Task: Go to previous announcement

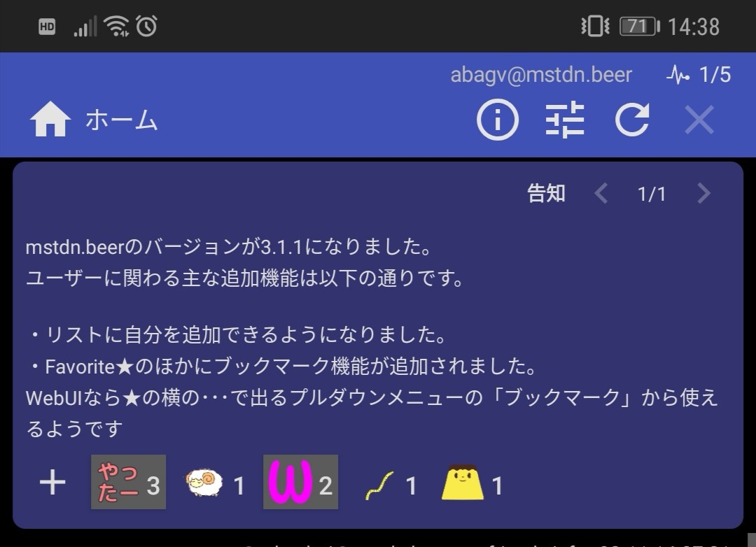Action: 601,194
